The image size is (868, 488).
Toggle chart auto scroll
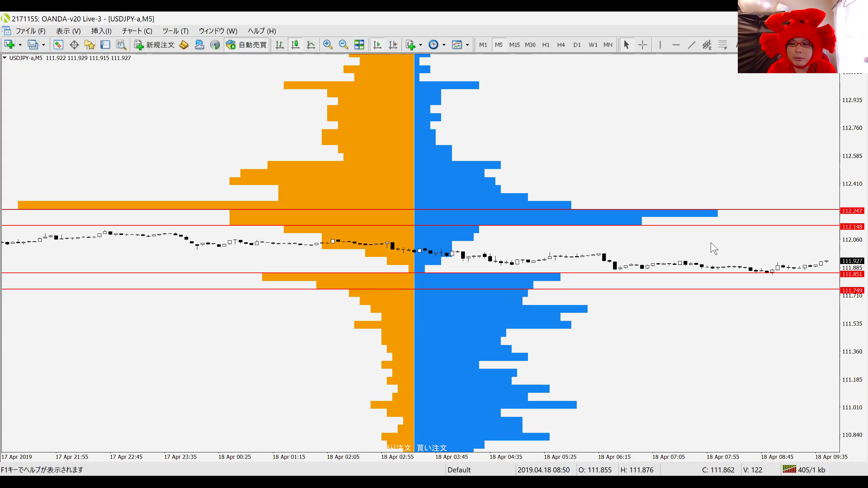[x=377, y=45]
